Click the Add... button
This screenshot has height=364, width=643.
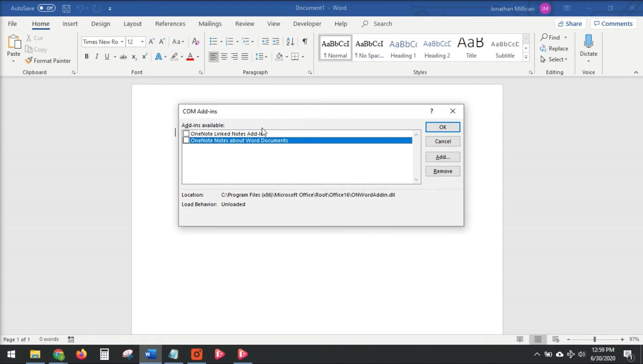[443, 157]
